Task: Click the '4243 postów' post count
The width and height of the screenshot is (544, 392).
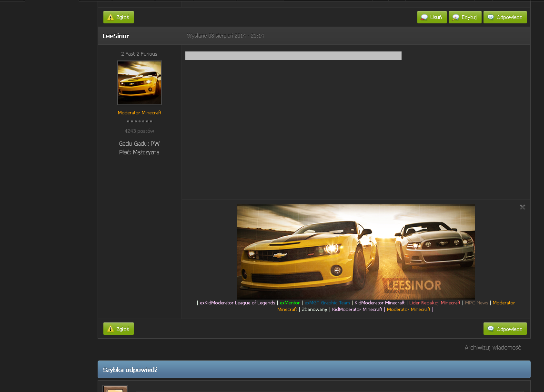Action: 139,131
